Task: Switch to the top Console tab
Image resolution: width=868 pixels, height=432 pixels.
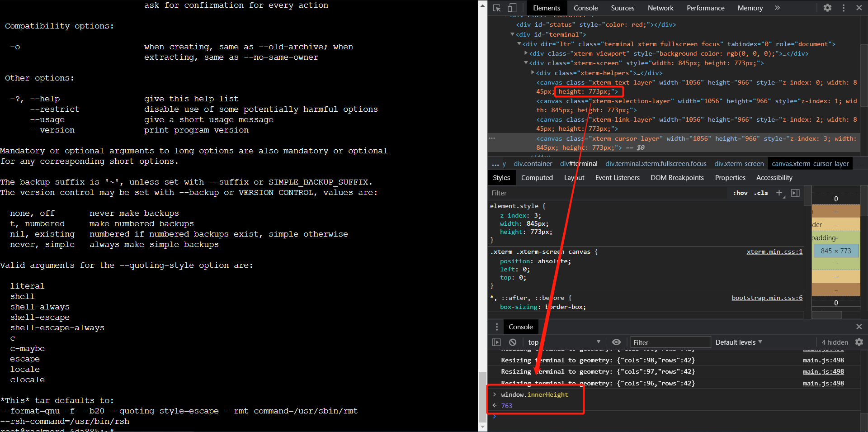Action: pos(585,8)
